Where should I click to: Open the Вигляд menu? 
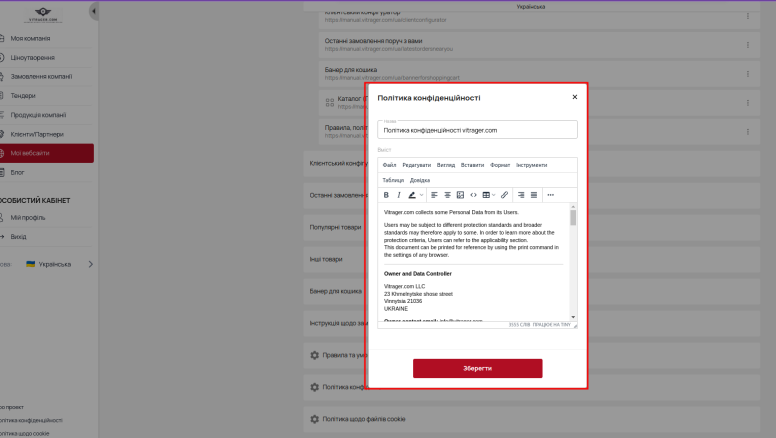(445, 165)
